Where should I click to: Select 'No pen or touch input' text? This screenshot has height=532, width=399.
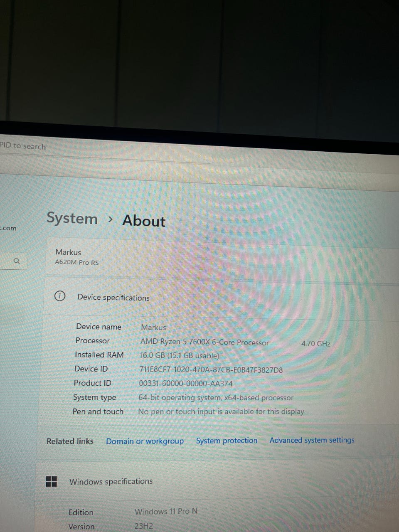(x=221, y=411)
